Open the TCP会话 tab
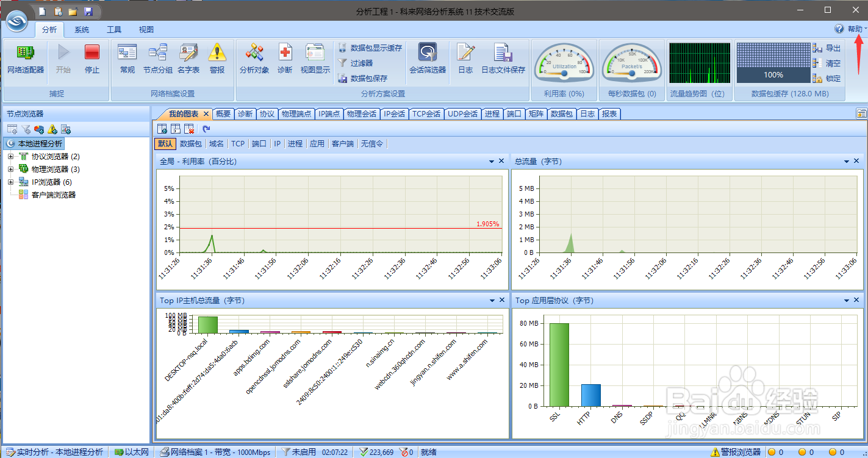The image size is (868, 458). coord(426,113)
